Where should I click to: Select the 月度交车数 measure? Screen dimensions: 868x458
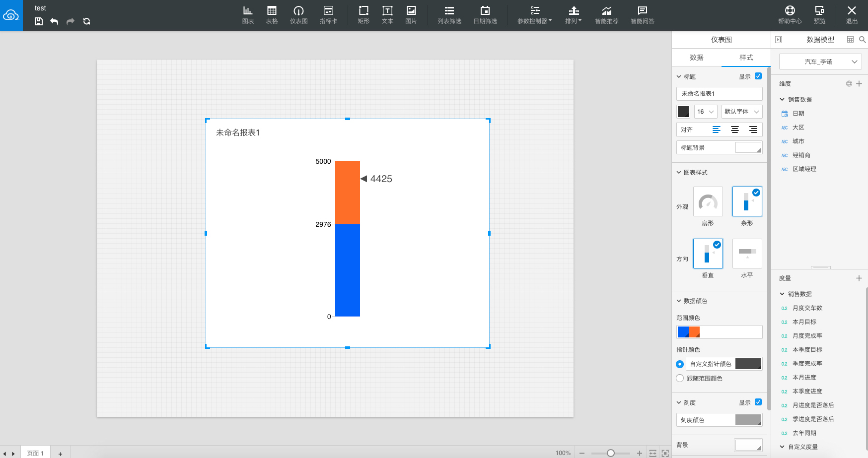[807, 308]
